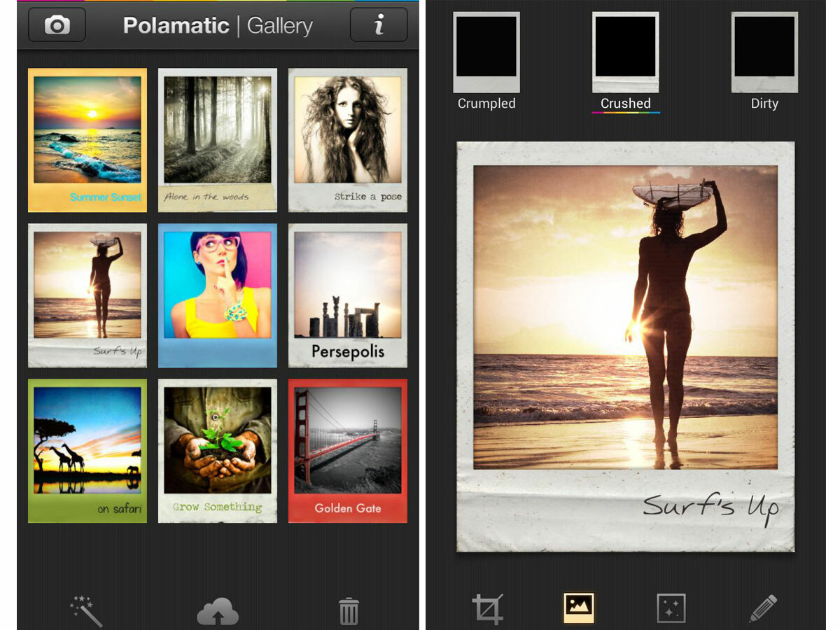Tap the trash can delete icon
The height and width of the screenshot is (630, 840).
[x=349, y=611]
